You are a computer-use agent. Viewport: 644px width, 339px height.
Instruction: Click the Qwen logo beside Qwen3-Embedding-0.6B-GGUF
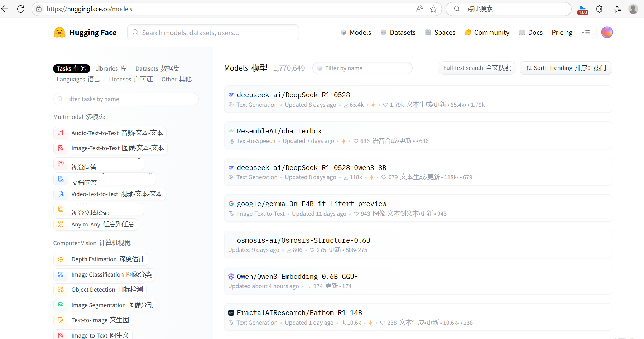click(x=231, y=276)
